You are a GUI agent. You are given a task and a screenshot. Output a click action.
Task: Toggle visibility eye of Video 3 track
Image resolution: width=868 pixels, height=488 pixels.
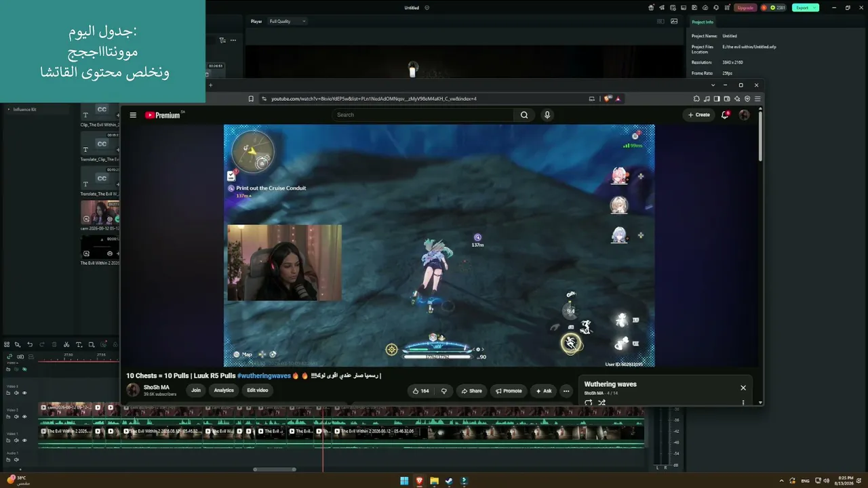point(24,393)
